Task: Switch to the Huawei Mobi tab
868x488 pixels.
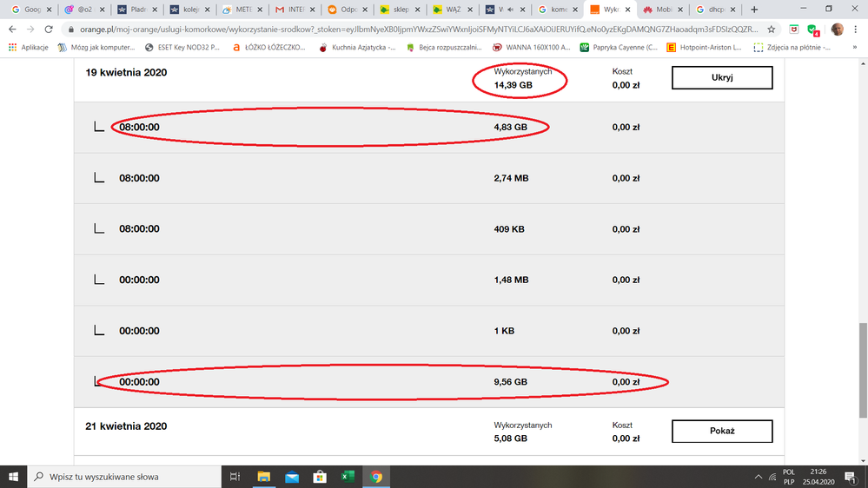Action: 663,10
